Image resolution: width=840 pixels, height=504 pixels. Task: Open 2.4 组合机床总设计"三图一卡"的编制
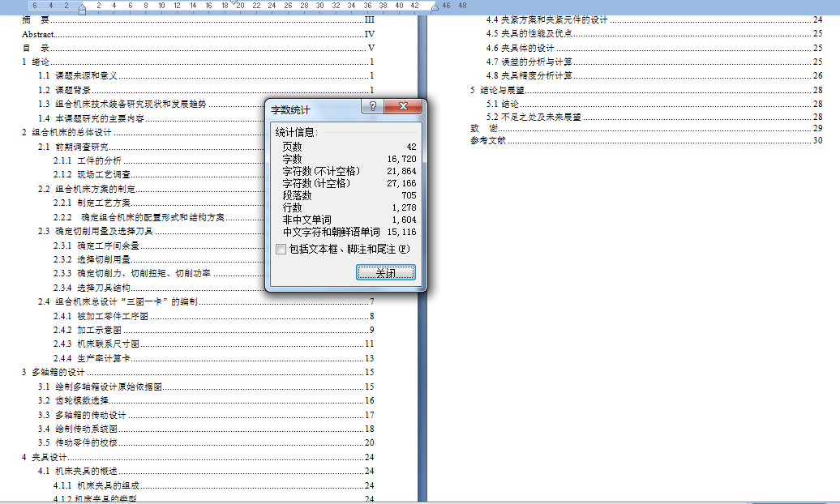(206, 302)
